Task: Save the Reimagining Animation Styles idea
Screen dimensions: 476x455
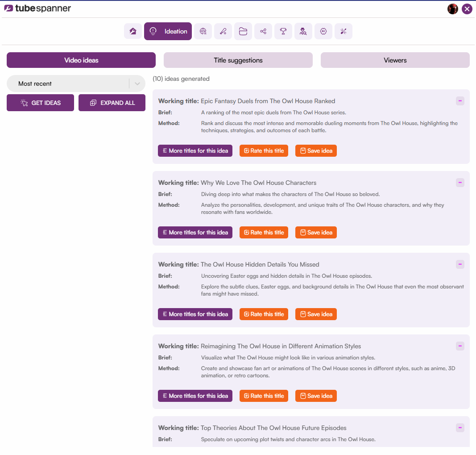Action: pyautogui.click(x=316, y=396)
